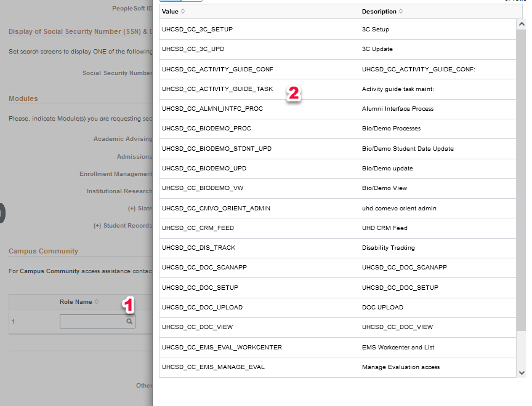Select UHCSD_CC_BIODEMO_UPD value
Viewport: 532px width, 406px height.
[204, 168]
